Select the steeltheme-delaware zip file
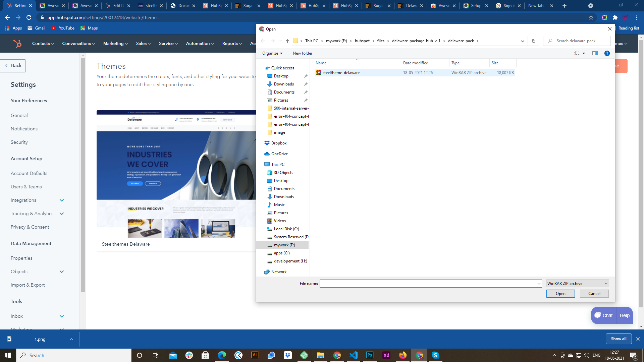 coord(341,73)
